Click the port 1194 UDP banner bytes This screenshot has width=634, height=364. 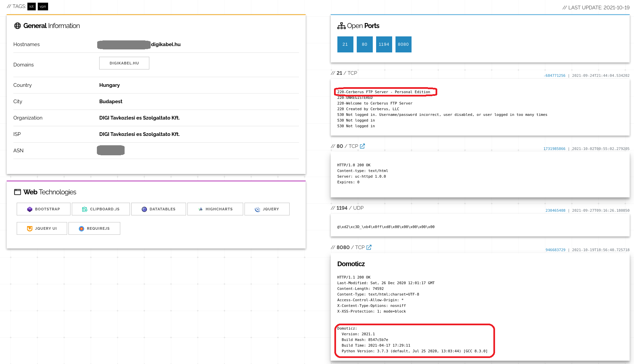[x=386, y=227]
